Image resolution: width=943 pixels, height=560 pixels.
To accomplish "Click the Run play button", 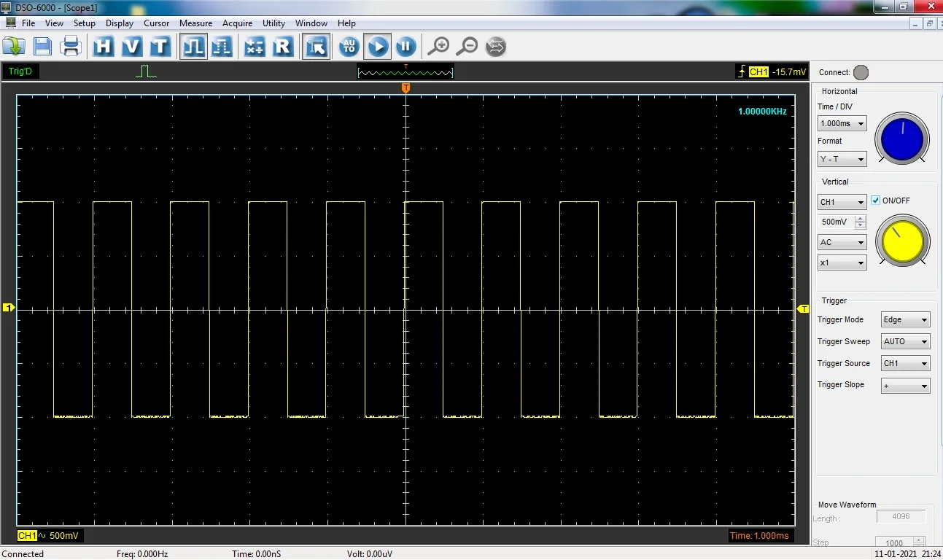I will 378,47.
